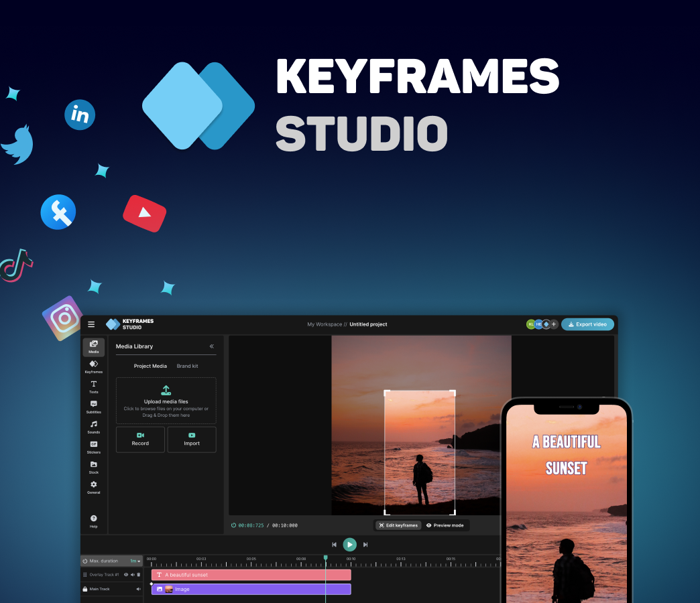Select the purple Image clip on Main Track
The width and height of the screenshot is (700, 603).
[251, 589]
